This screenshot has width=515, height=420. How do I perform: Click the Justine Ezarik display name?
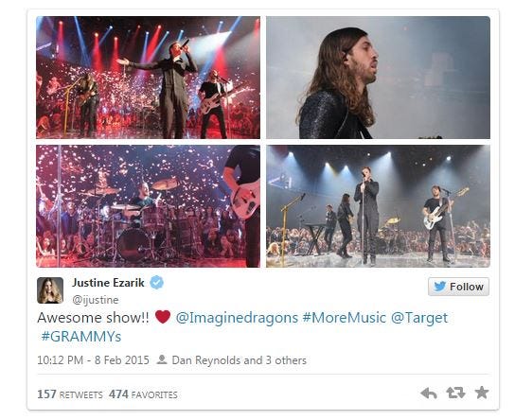click(x=108, y=283)
